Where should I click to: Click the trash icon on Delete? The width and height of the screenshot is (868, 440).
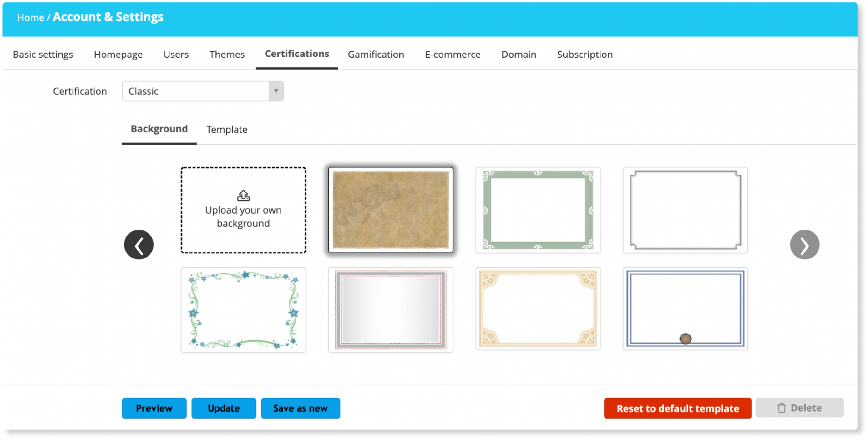point(782,408)
